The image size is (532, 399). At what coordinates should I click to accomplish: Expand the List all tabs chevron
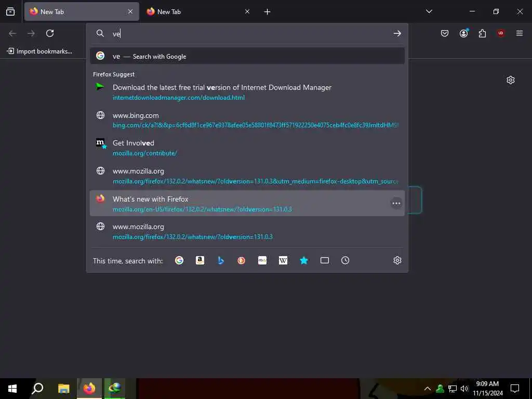[x=429, y=11]
